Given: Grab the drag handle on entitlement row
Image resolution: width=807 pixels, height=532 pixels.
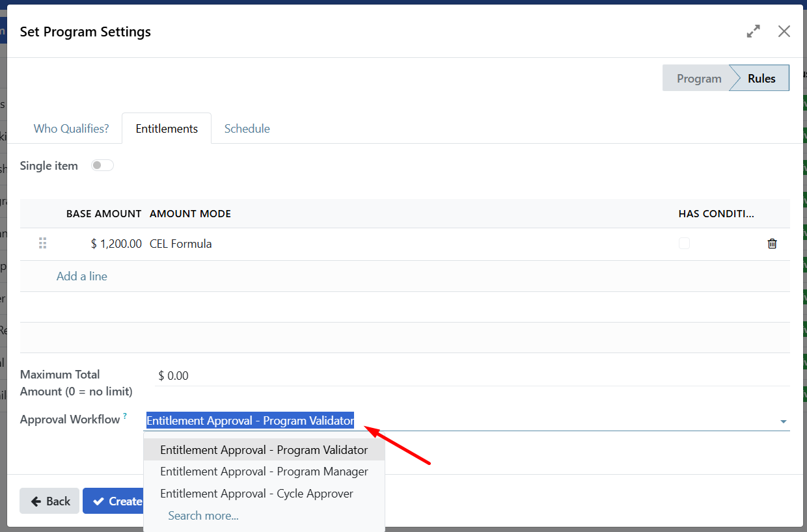Looking at the screenshot, I should click(x=43, y=244).
